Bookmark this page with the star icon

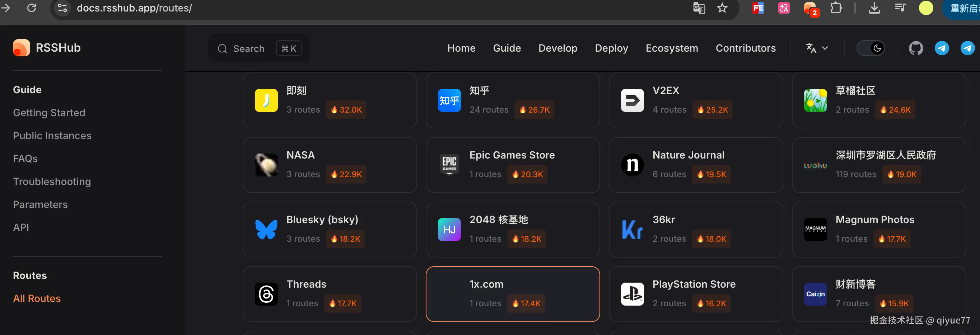coord(722,8)
